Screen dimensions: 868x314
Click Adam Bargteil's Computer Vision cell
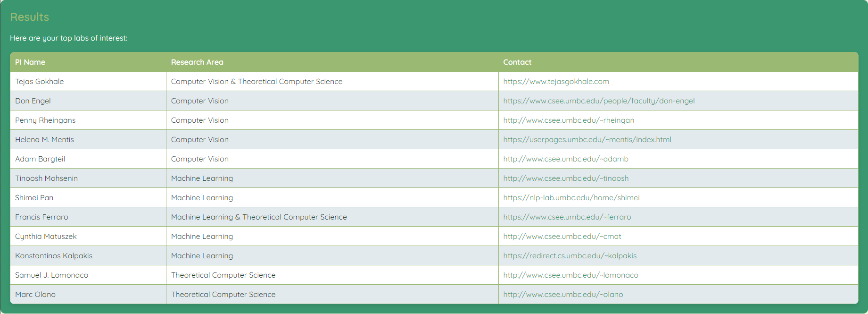pyautogui.click(x=332, y=159)
